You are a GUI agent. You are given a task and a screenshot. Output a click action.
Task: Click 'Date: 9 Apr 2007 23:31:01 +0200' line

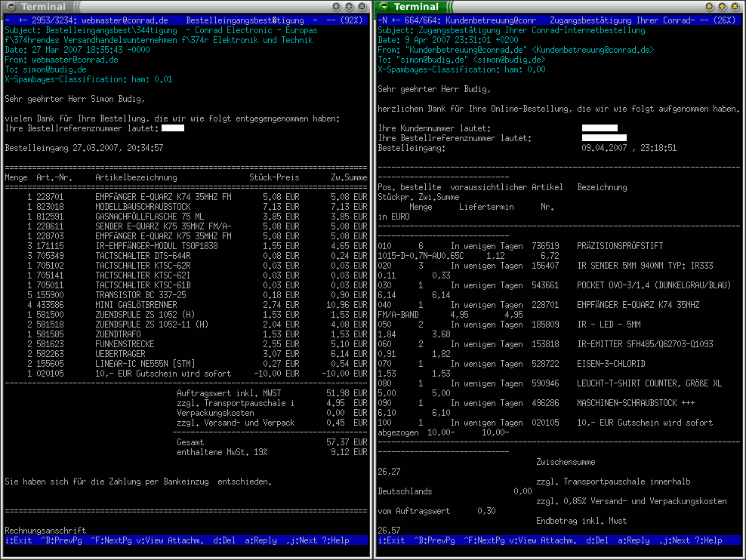449,40
